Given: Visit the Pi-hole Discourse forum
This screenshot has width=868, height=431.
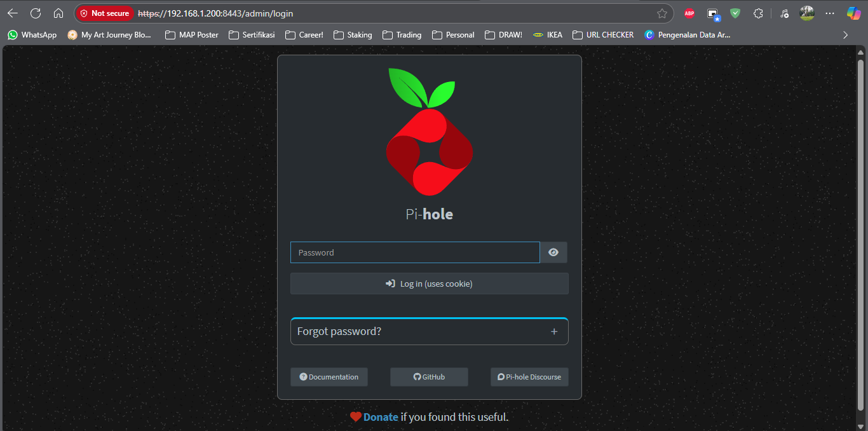Looking at the screenshot, I should (x=529, y=377).
